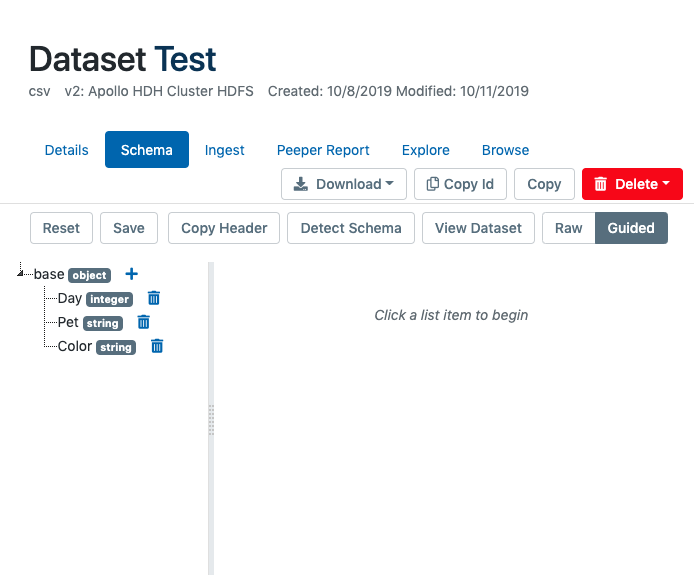The image size is (694, 575).
Task: Open the Peeper Report tab
Action: (x=323, y=150)
